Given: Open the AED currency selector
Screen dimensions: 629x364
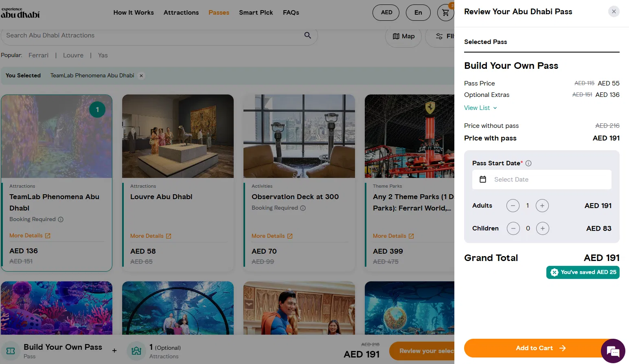Looking at the screenshot, I should point(386,13).
